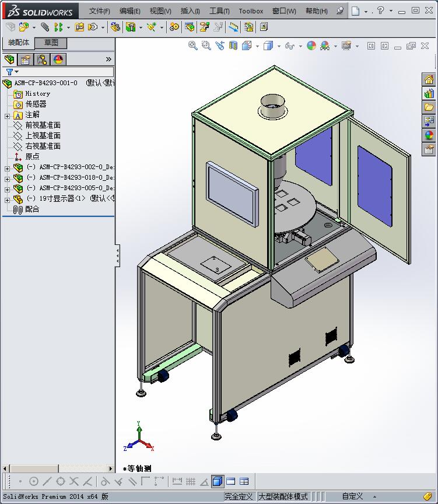This screenshot has width=438, height=504.
Task: Expand the ASM-CP-B4293-005-0 component node
Action: 7,190
